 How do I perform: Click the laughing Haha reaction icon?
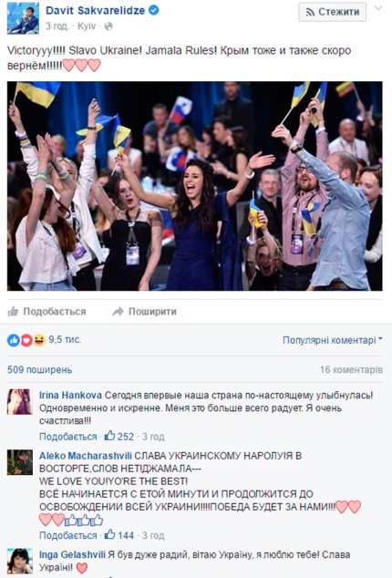(x=39, y=340)
